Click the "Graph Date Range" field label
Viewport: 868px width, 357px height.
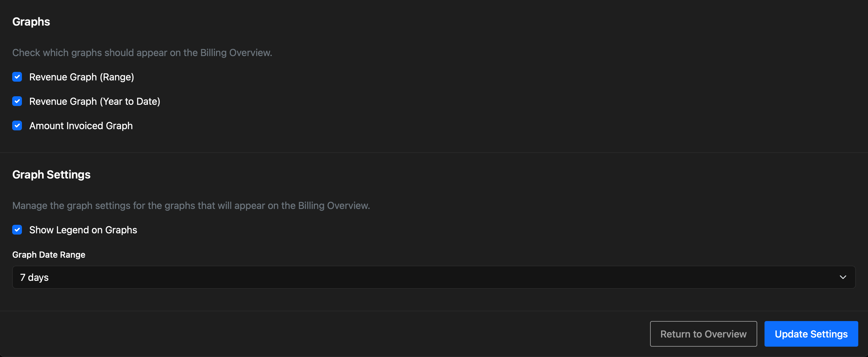(x=49, y=255)
